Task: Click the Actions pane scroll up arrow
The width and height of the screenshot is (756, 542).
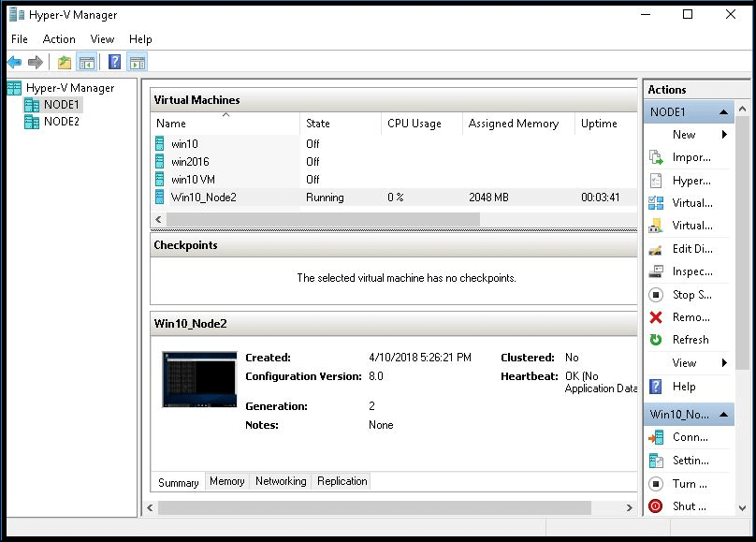Action: [743, 109]
